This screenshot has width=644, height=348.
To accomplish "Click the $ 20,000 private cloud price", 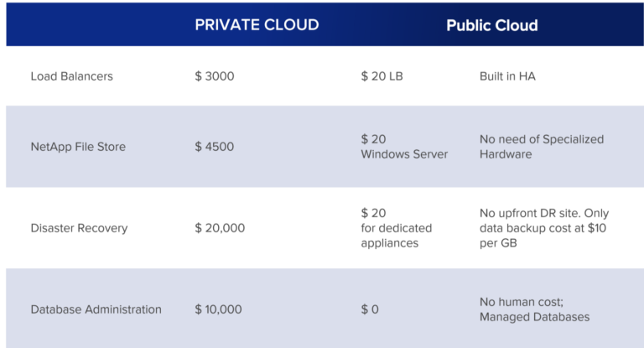I will [220, 228].
